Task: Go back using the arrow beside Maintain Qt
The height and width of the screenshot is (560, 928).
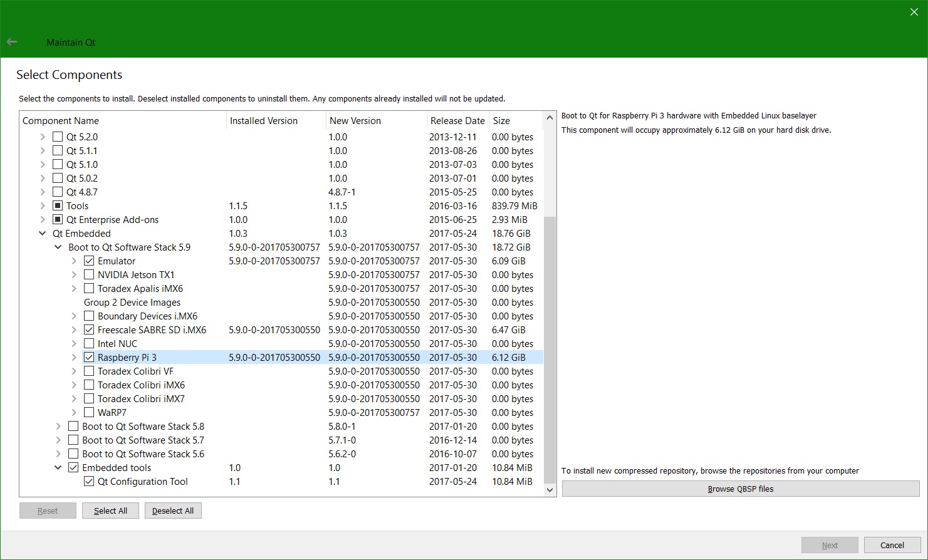Action: click(12, 42)
